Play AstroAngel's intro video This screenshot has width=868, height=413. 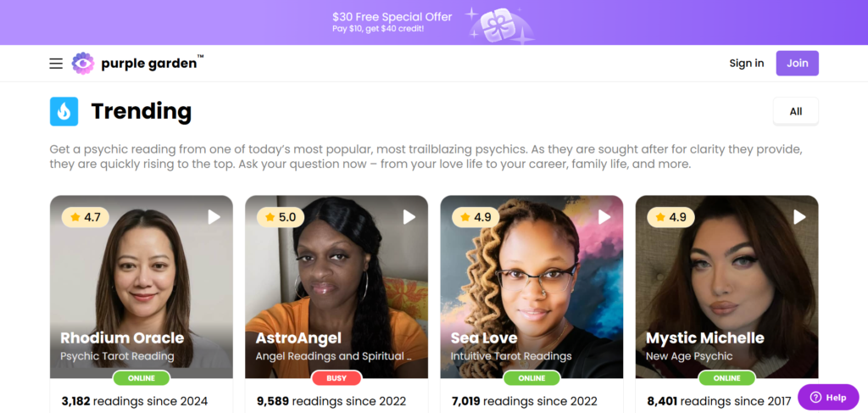(x=409, y=217)
